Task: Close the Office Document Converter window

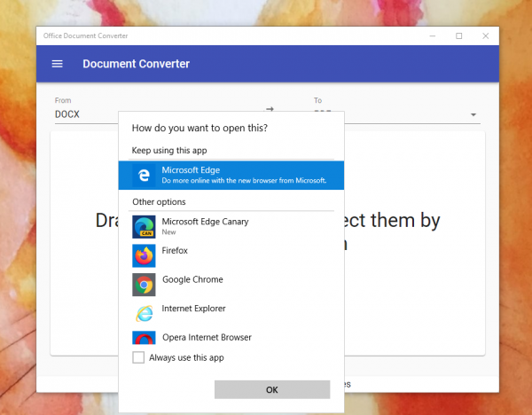Action: tap(486, 36)
